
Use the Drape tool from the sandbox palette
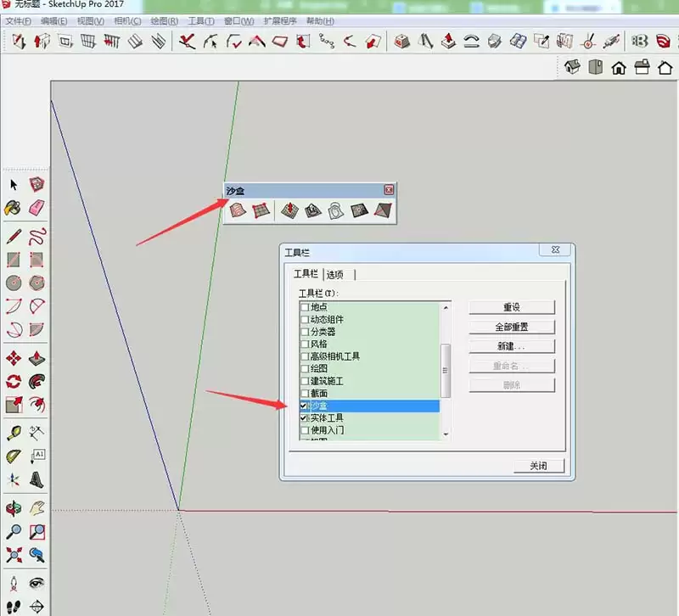(335, 210)
